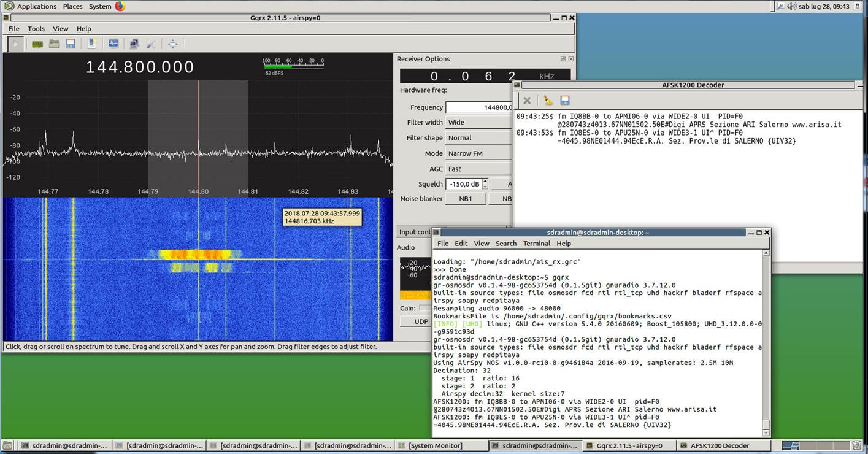Open remote control settings (wrench icon)

point(151,44)
